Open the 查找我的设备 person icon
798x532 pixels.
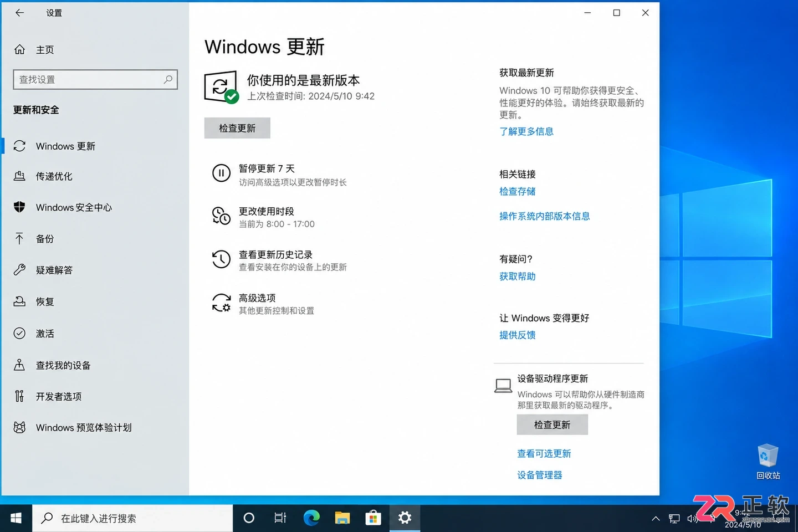19,365
